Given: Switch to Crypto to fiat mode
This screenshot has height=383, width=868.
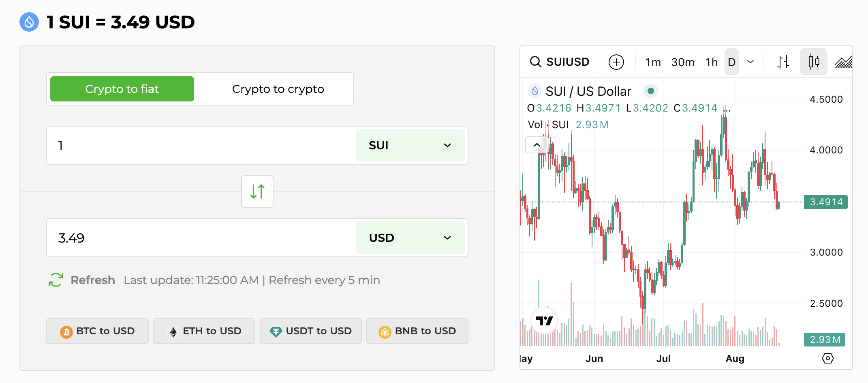Looking at the screenshot, I should pos(122,89).
